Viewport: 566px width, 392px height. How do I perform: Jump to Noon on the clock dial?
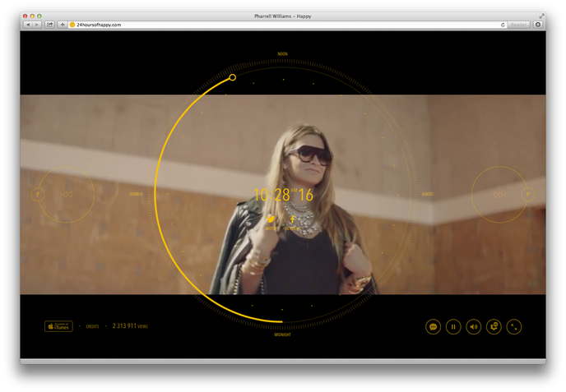[282, 54]
